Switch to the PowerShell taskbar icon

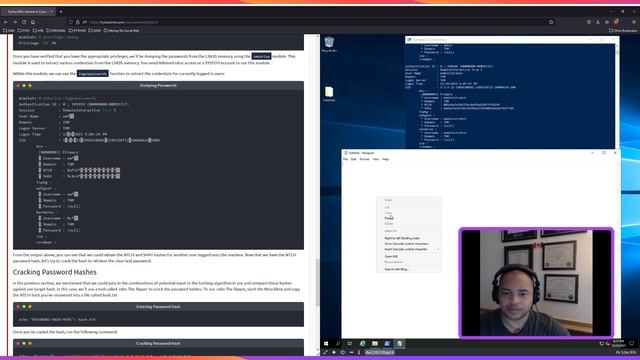pos(387,344)
